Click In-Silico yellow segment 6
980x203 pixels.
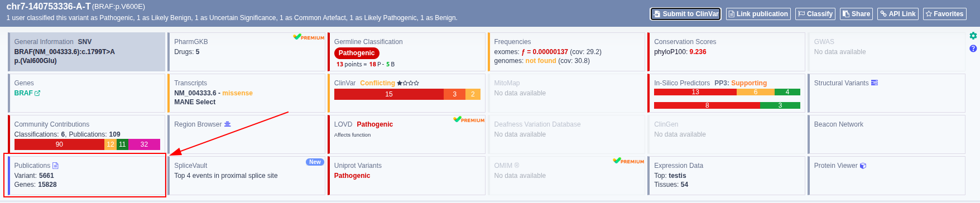coord(756,92)
